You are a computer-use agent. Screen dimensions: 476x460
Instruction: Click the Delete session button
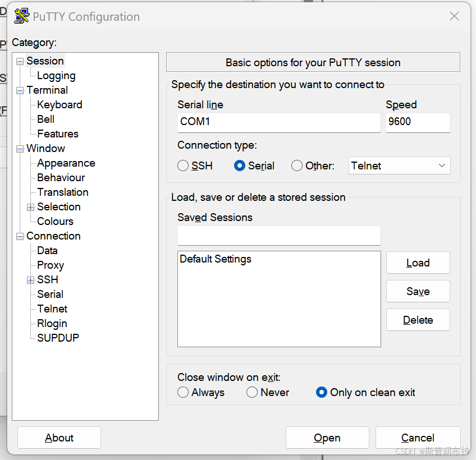click(x=418, y=320)
